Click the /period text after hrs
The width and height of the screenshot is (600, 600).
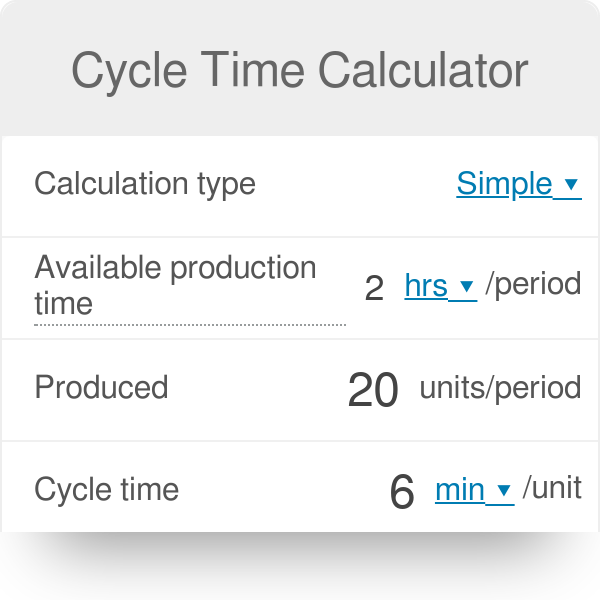click(x=533, y=284)
